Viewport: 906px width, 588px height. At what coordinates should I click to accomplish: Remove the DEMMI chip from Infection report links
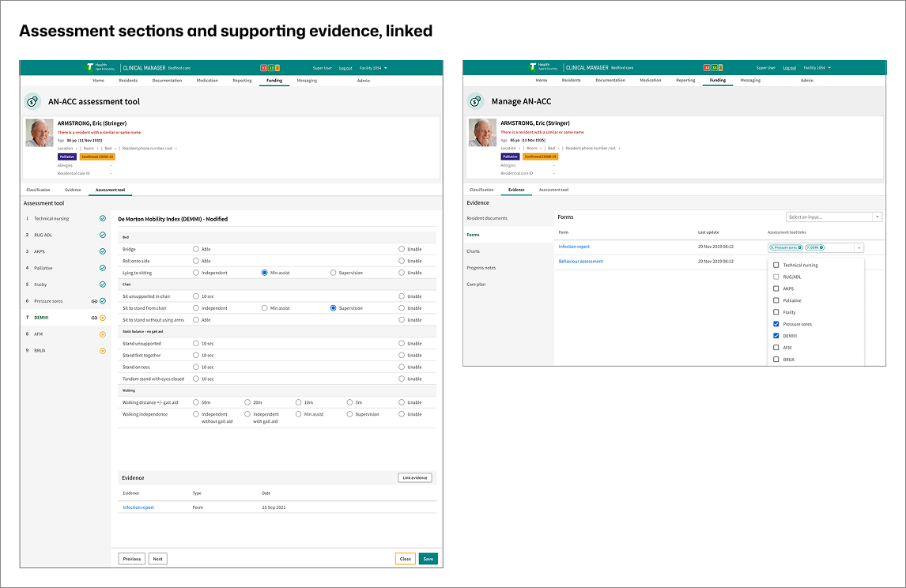click(821, 247)
